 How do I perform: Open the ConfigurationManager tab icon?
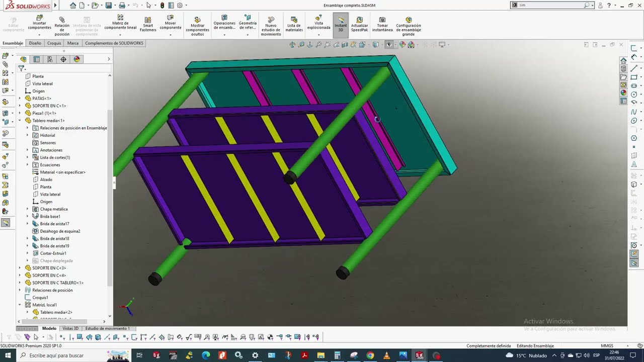pyautogui.click(x=50, y=59)
